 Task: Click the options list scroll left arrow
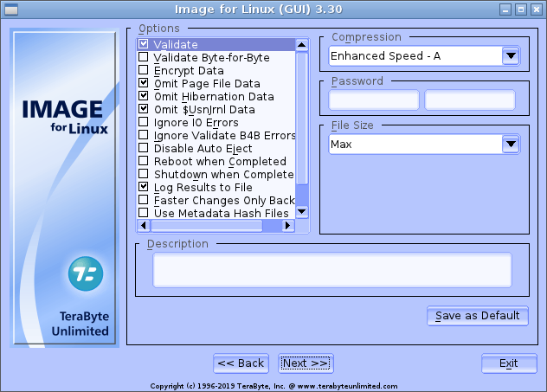pyautogui.click(x=144, y=226)
